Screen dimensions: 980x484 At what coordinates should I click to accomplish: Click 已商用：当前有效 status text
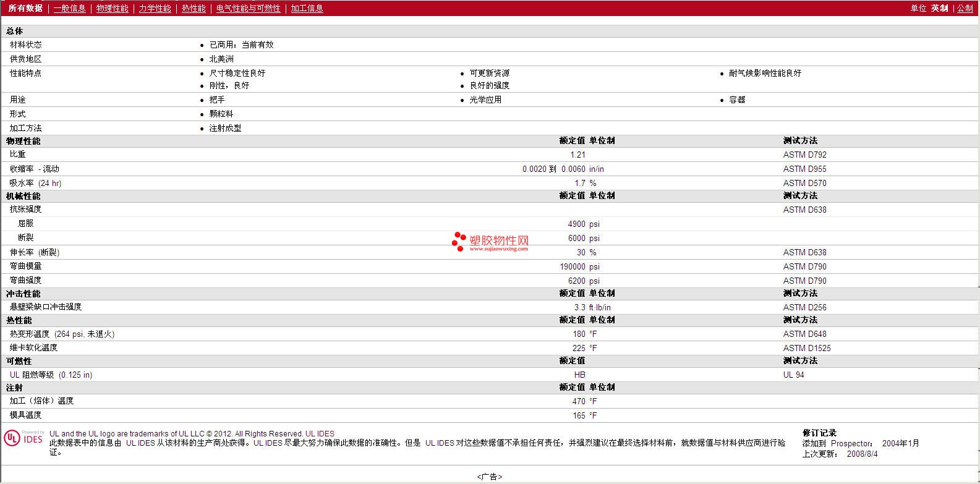pyautogui.click(x=241, y=45)
